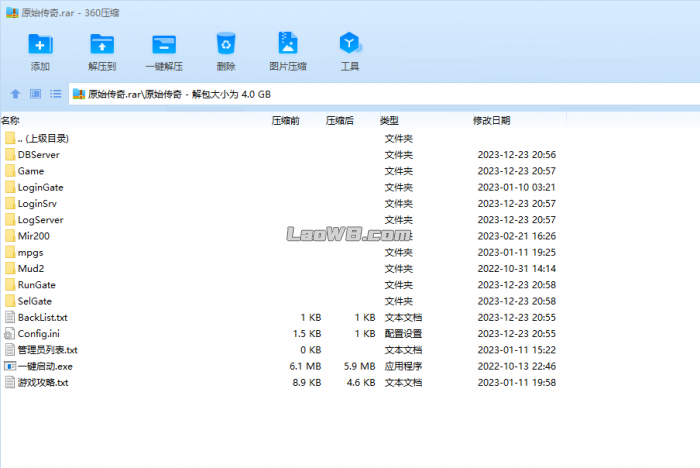Sort by the 类型 column header
The width and height of the screenshot is (700, 468).
point(389,120)
